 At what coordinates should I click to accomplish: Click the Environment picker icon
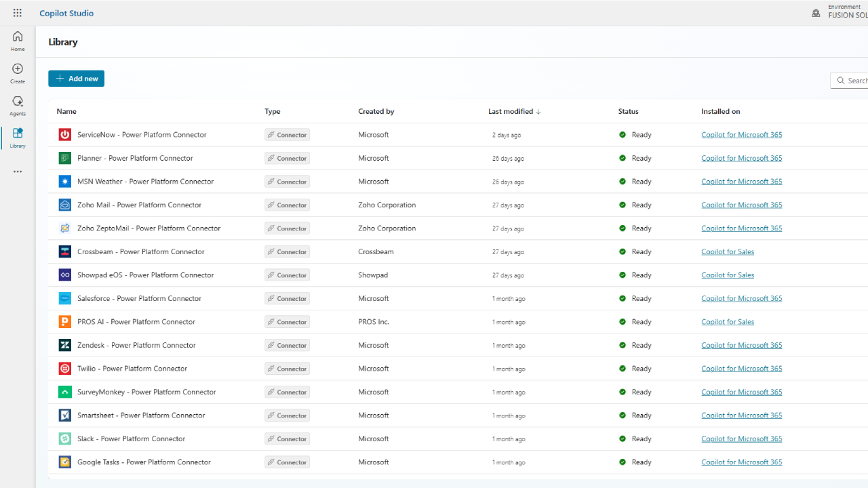point(816,13)
